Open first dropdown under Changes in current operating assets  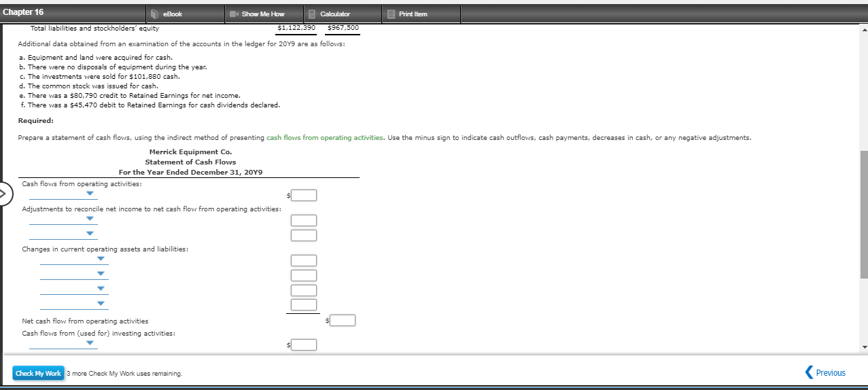(74, 259)
